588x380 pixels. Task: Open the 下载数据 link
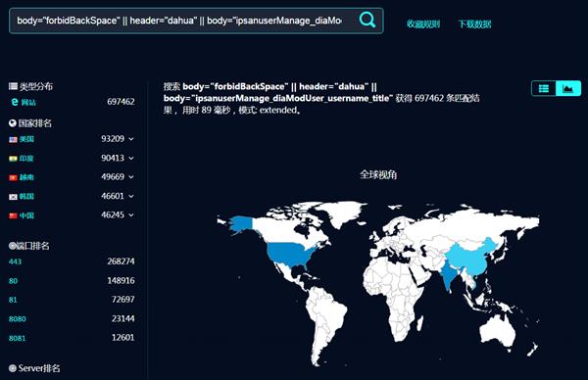474,24
